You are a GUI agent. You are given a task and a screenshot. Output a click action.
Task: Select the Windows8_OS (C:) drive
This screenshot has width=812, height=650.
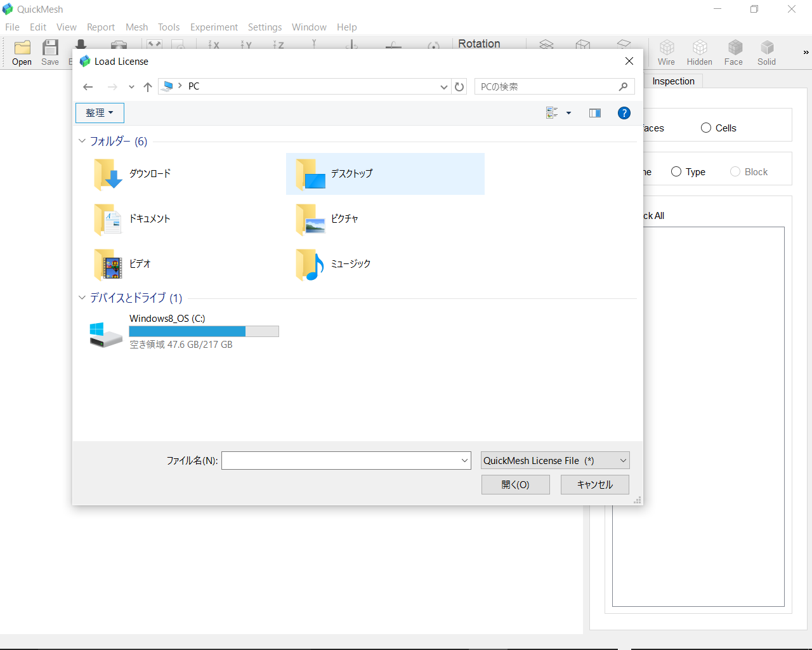coord(184,331)
